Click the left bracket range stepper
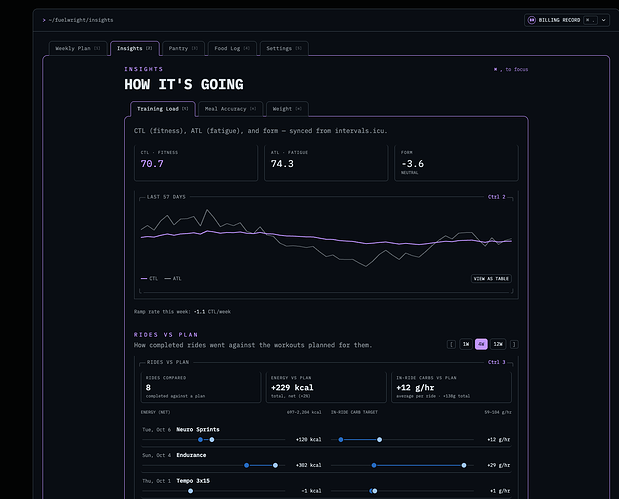Screen dimensions: 619x499 pyautogui.click(x=452, y=344)
